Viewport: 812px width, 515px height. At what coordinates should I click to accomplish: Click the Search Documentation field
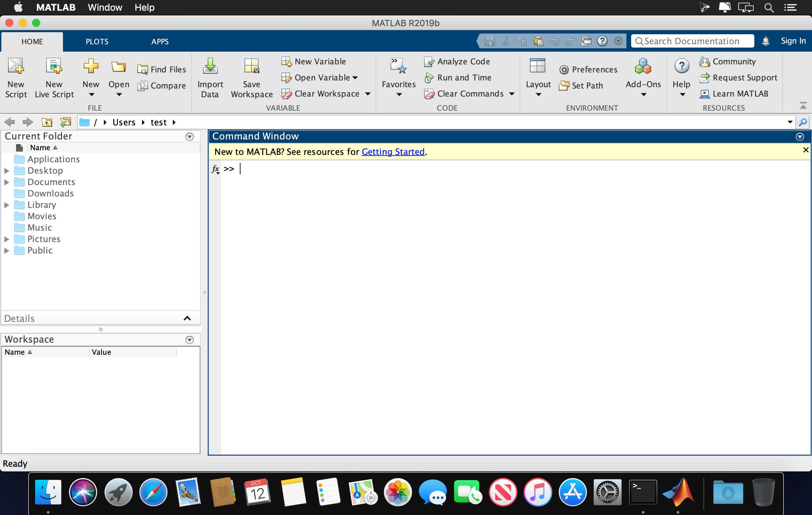692,41
